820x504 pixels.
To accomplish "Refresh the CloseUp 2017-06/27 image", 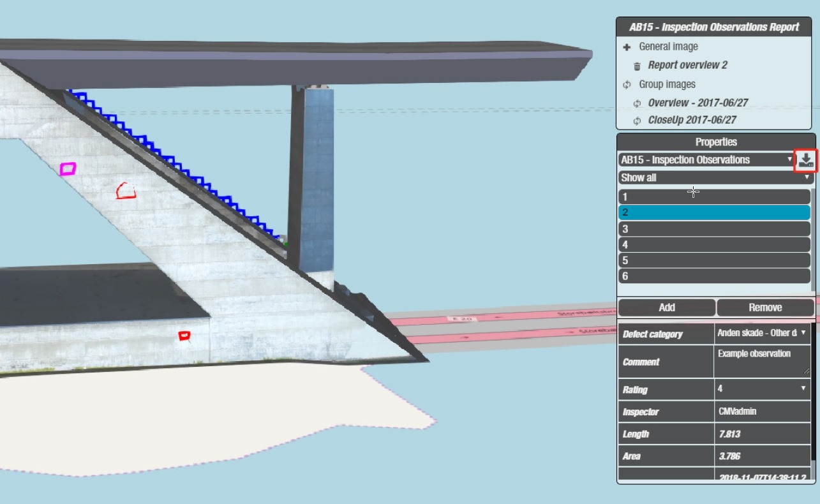I will [637, 121].
